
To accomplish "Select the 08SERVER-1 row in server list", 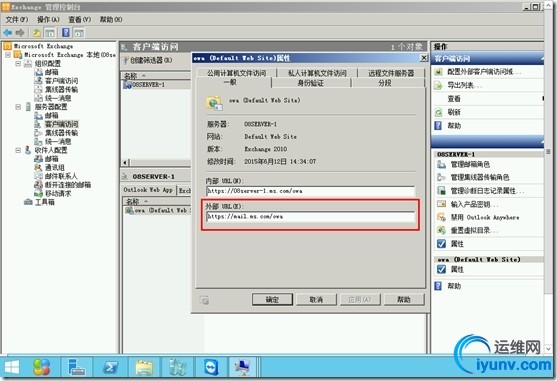I will pyautogui.click(x=148, y=85).
